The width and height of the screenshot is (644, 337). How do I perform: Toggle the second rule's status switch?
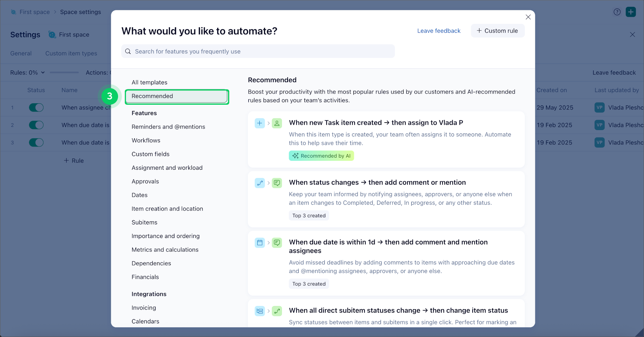point(36,125)
